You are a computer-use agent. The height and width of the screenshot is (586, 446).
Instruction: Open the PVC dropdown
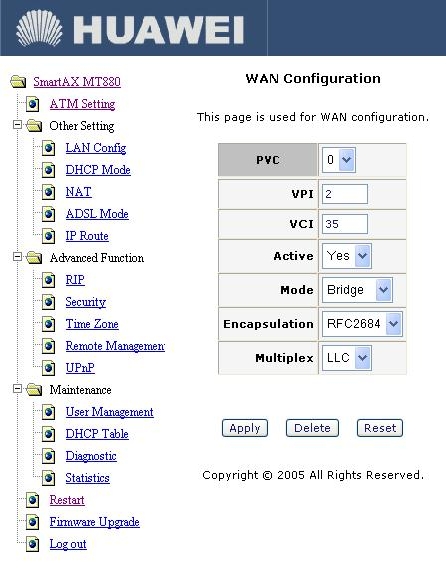[339, 160]
